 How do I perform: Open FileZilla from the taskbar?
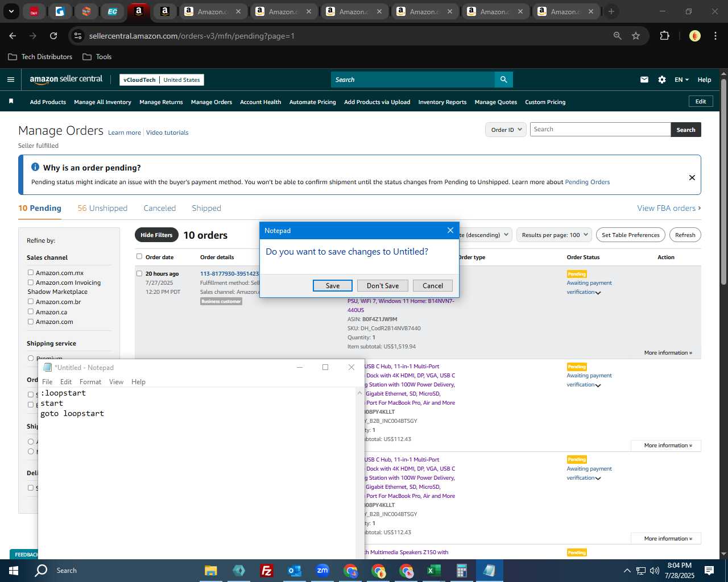(266, 571)
